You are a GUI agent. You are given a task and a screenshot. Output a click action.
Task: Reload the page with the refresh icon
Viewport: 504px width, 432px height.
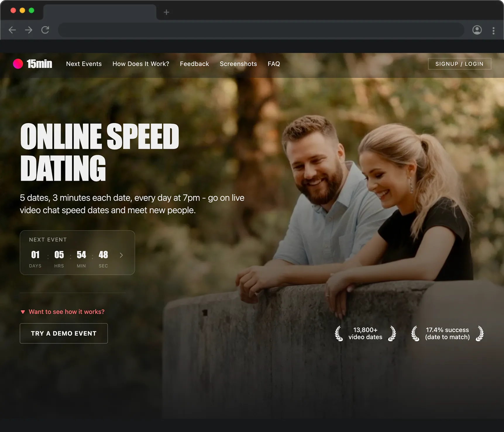tap(45, 30)
